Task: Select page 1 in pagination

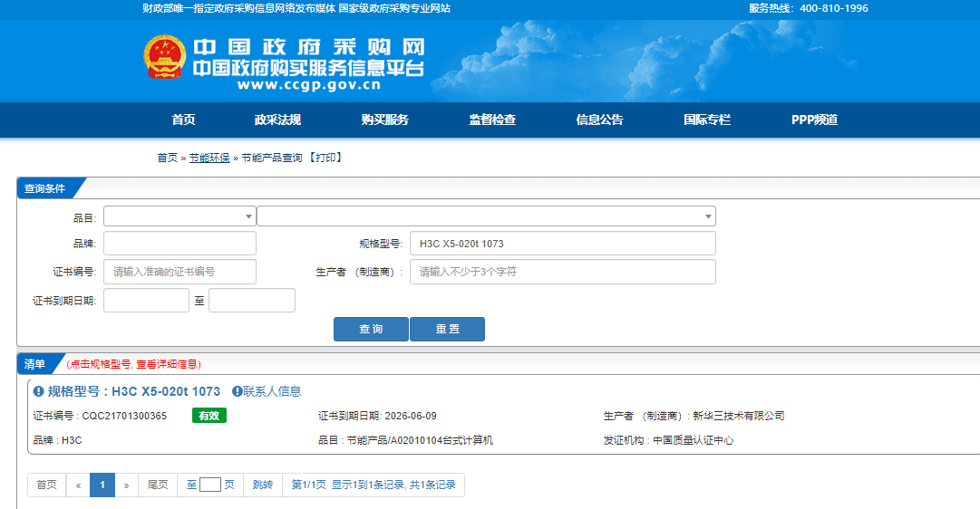Action: (x=102, y=485)
